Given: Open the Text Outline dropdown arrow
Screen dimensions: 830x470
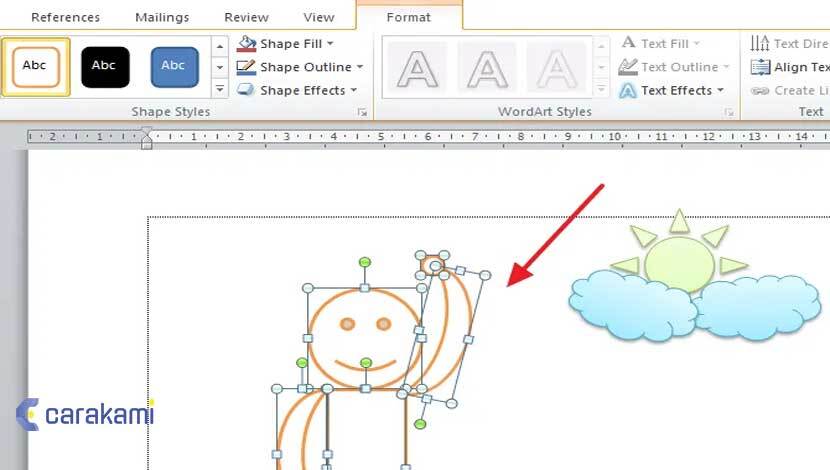Looking at the screenshot, I should pos(726,67).
